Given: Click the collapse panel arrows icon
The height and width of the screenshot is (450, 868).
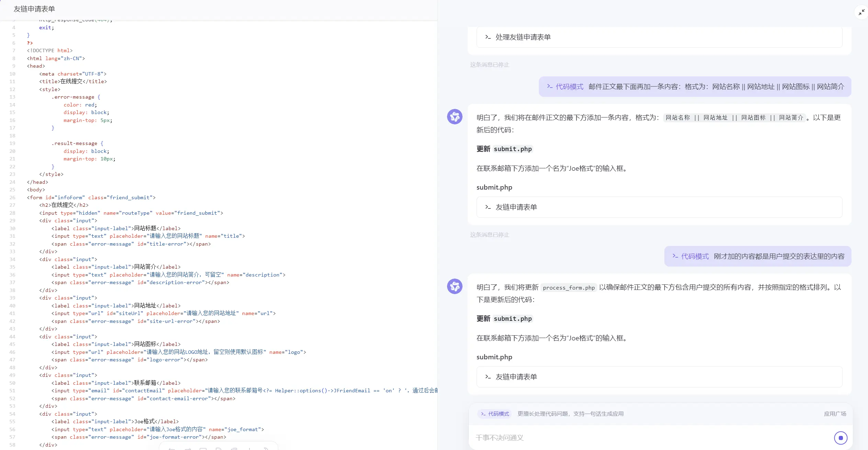Looking at the screenshot, I should click(x=861, y=13).
